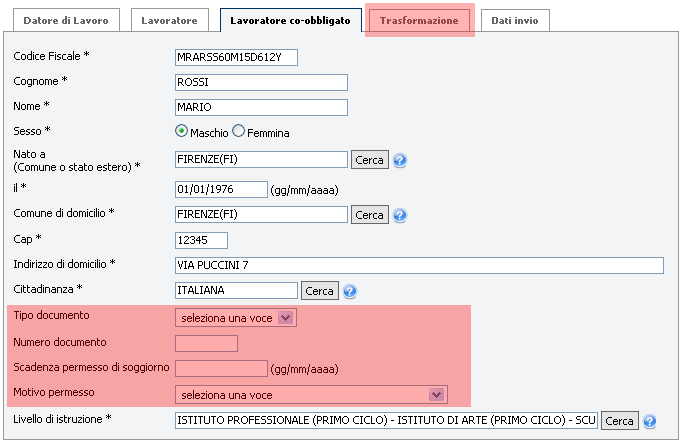Focus the Codice Fiscale input field
Screen dimensions: 680x441
[x=236, y=57]
